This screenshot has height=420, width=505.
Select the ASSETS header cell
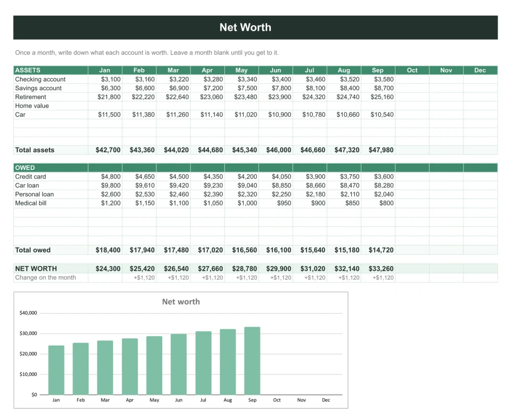[51, 70]
